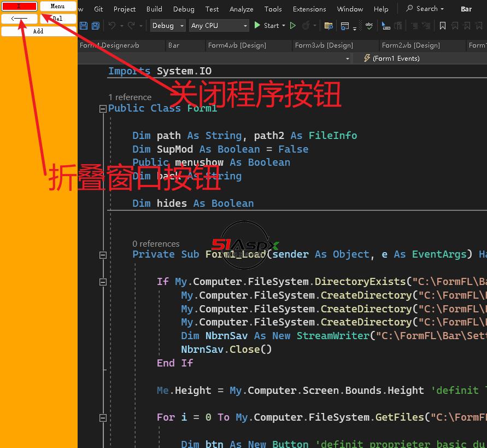
Task: Click the Save icon in the toolbar
Action: (84, 26)
